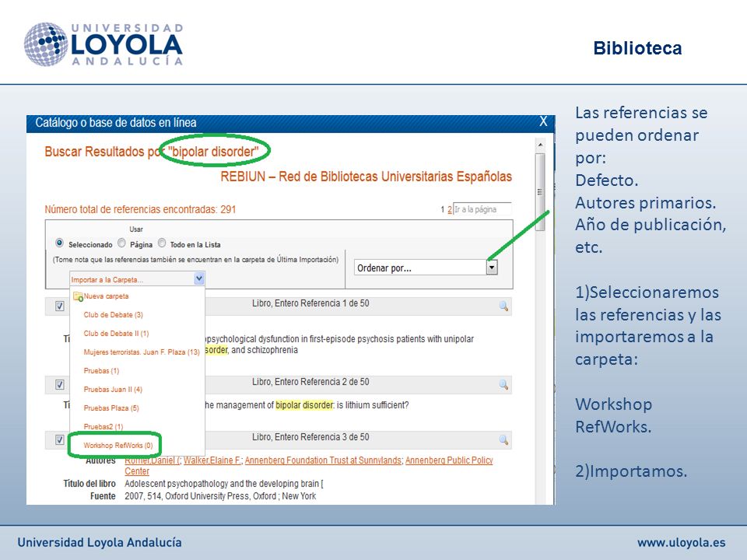Click the REBIUN database heading
The image size is (747, 560).
pos(366,177)
